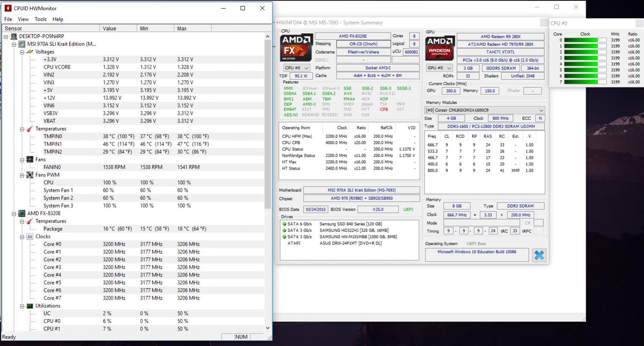Click the green status icon for Samsung HD322HJ drive
The image size is (644, 346).
click(284, 230)
